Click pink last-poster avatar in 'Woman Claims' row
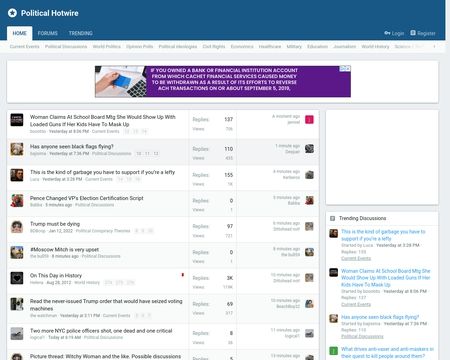This screenshot has height=360, width=450. click(x=309, y=119)
